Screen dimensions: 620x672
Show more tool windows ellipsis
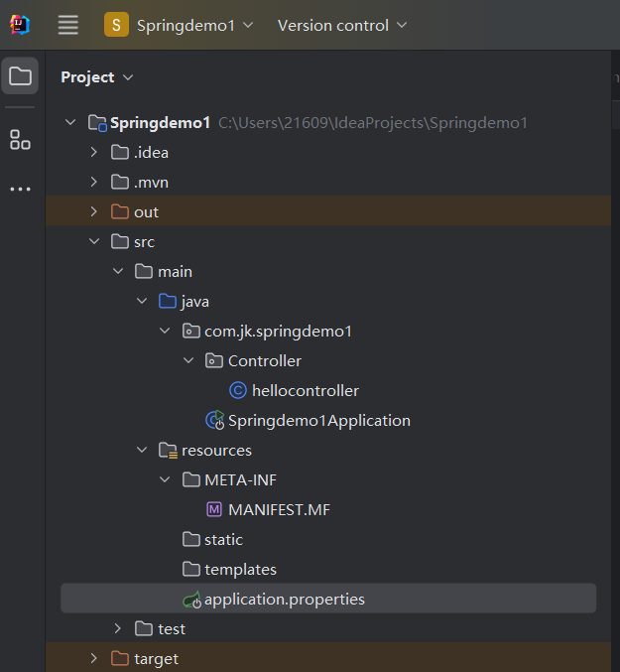20,189
